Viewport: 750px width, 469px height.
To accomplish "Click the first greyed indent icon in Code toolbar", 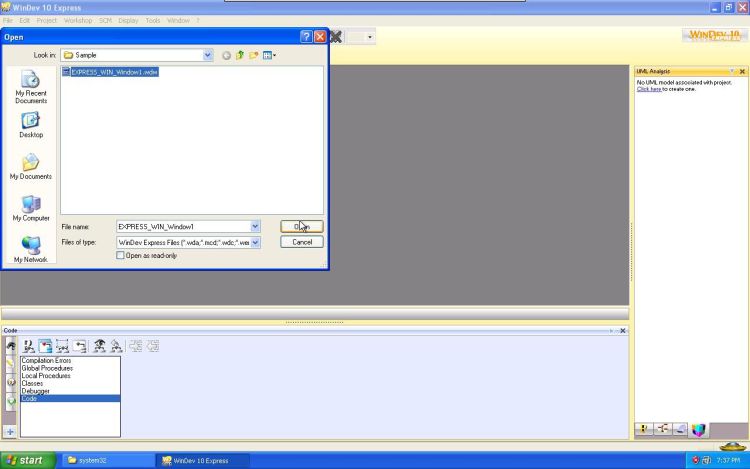I will point(136,346).
